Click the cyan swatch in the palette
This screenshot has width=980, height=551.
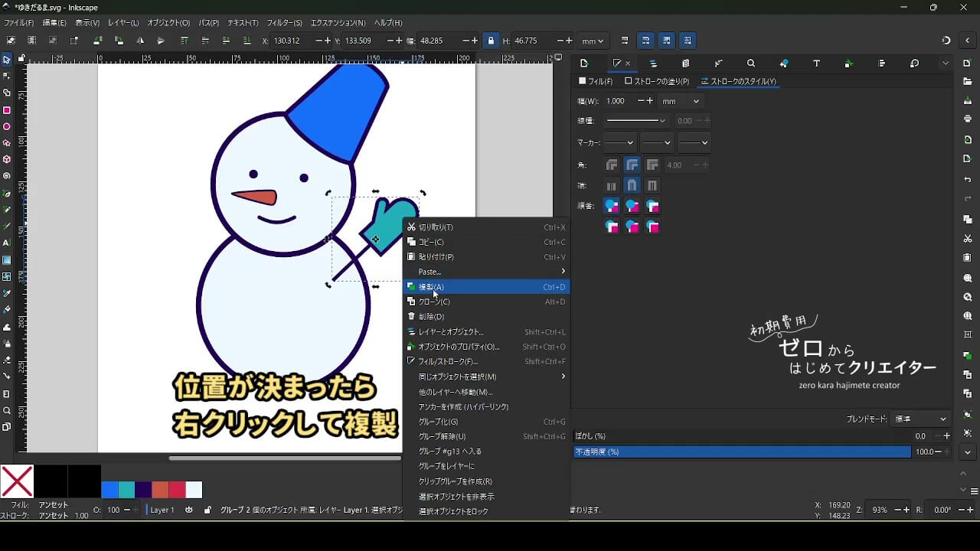click(126, 490)
